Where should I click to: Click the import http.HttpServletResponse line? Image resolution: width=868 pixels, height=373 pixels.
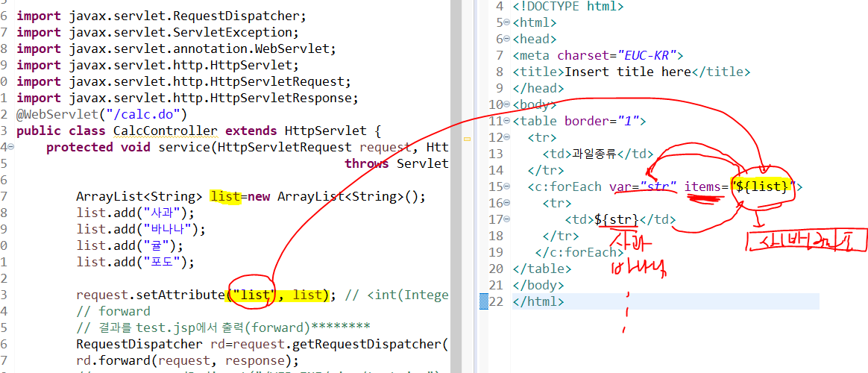(188, 98)
